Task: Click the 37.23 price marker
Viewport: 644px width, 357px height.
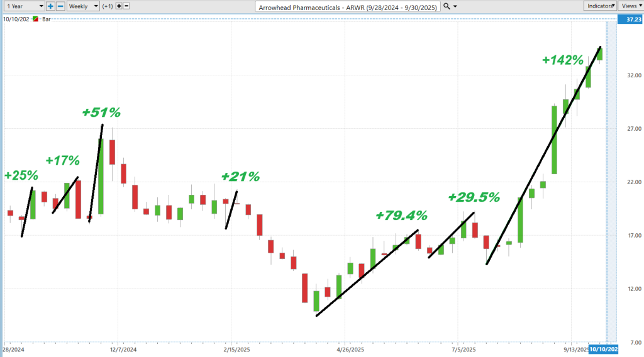Action: pyautogui.click(x=630, y=19)
